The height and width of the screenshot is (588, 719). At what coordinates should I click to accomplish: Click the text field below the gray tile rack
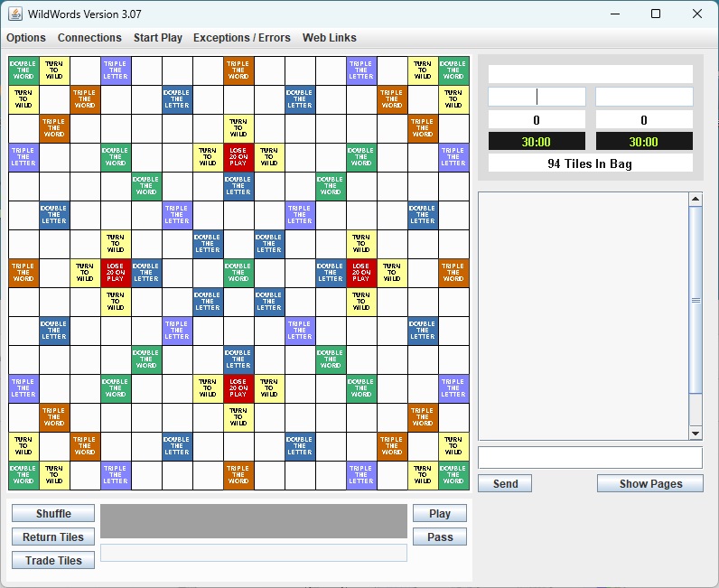pos(254,553)
